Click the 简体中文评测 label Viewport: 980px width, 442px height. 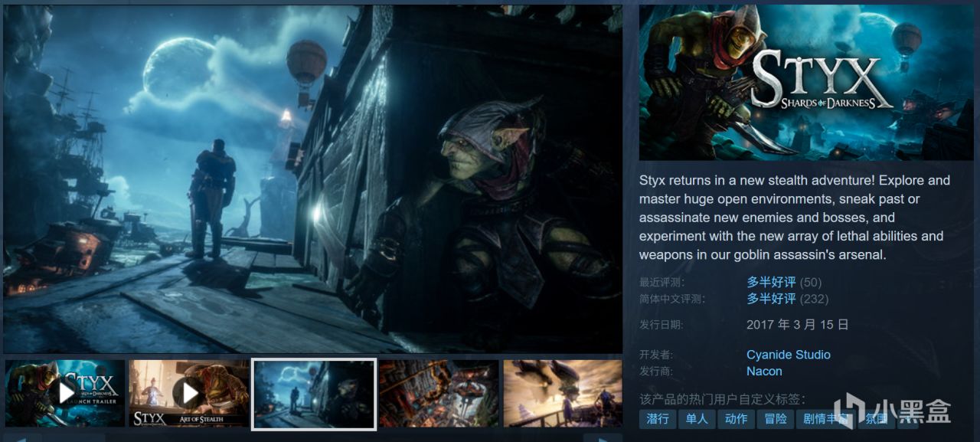[x=671, y=300]
